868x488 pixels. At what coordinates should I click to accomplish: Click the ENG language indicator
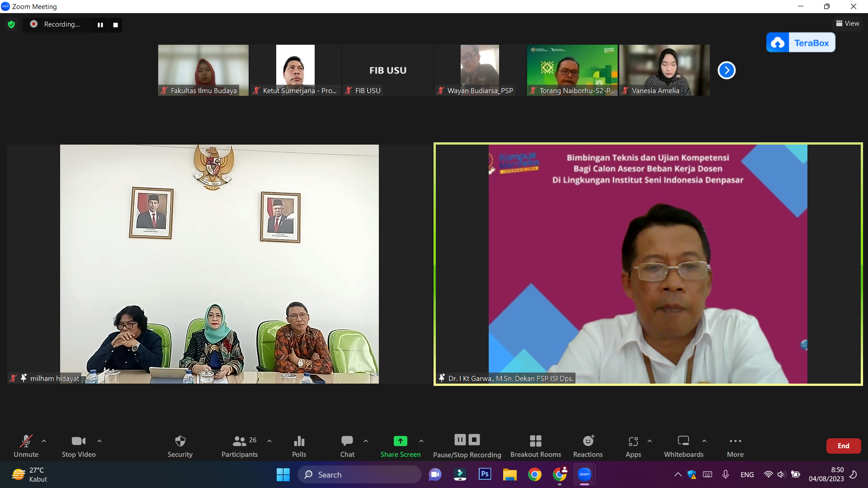click(x=747, y=474)
